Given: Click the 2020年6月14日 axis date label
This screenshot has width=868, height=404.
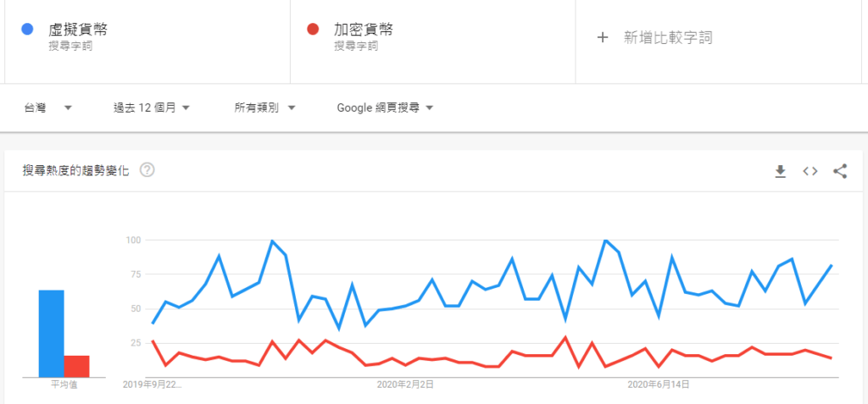Looking at the screenshot, I should 659,385.
